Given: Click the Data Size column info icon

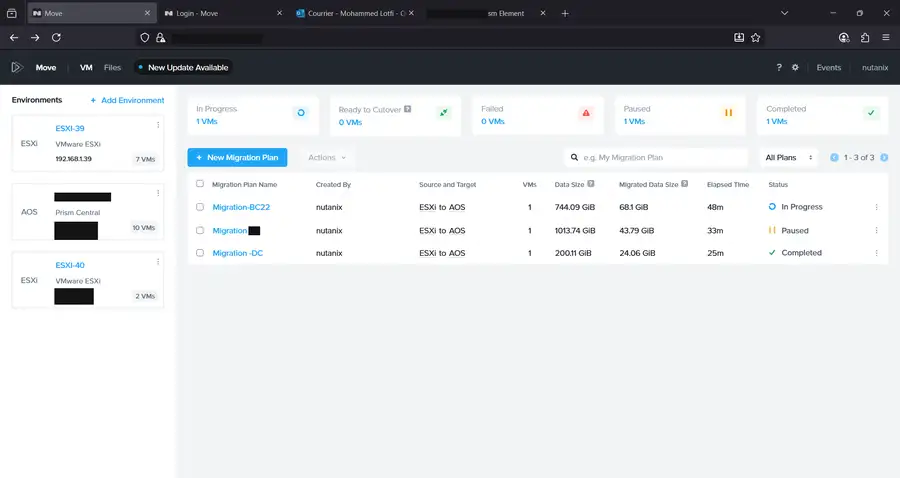Looking at the screenshot, I should pyautogui.click(x=591, y=184).
